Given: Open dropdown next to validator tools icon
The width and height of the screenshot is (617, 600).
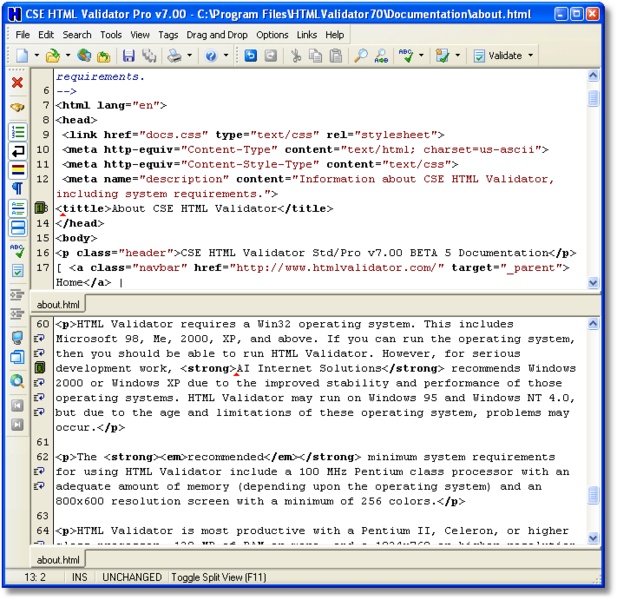Looking at the screenshot, I should click(457, 55).
